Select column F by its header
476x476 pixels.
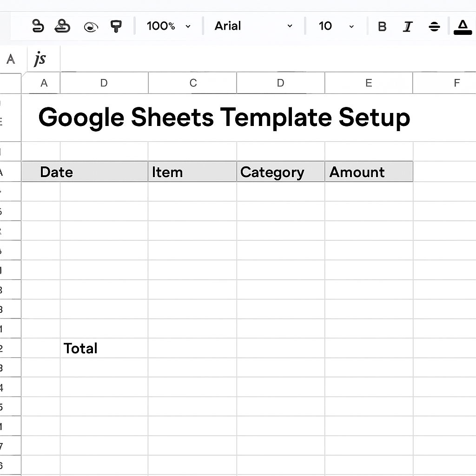click(444, 83)
